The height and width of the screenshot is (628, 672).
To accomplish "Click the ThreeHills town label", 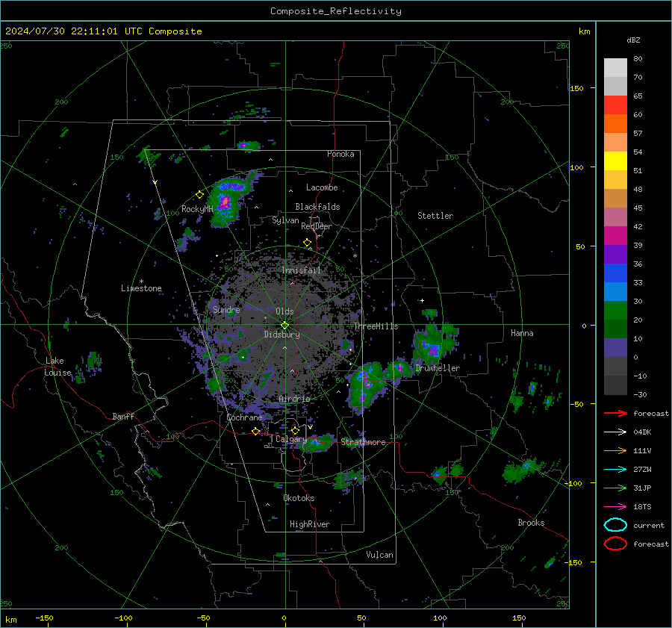I will (376, 326).
